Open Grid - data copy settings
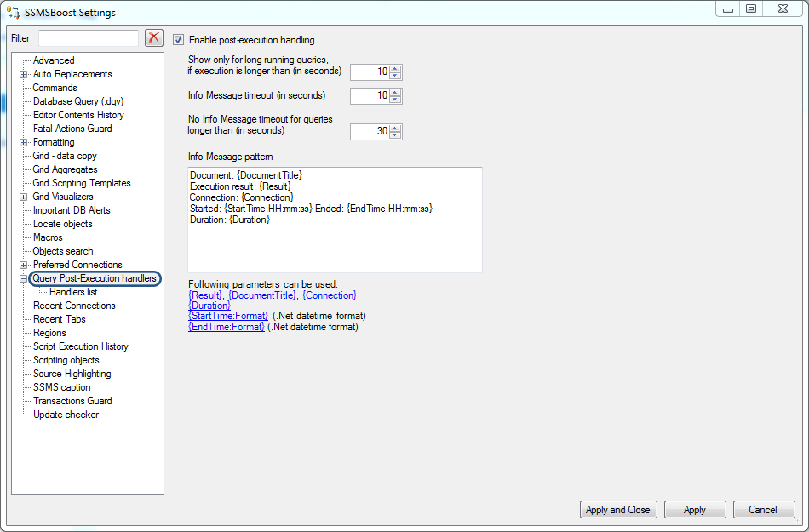 pos(65,156)
